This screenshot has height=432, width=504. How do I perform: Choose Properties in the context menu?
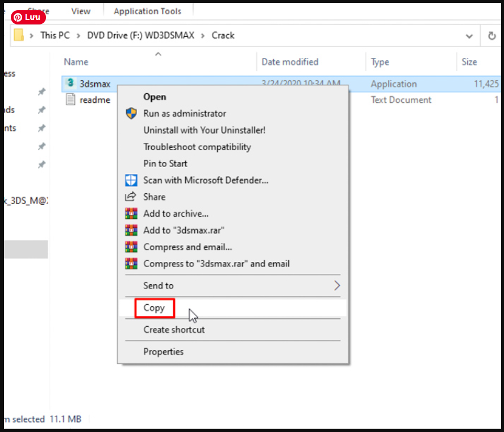tap(163, 352)
